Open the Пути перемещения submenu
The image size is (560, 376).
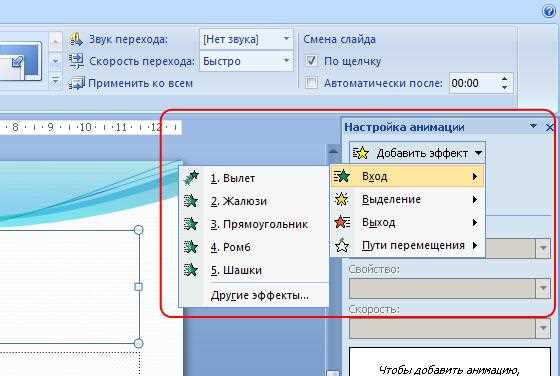pos(408,245)
